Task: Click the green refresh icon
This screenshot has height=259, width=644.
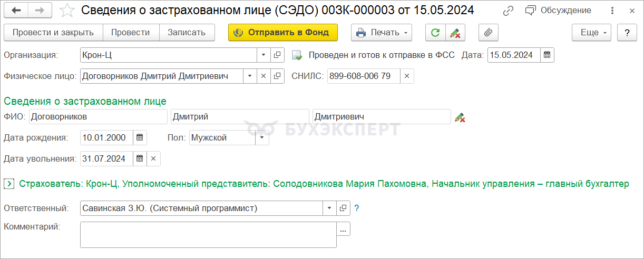Action: pos(435,33)
